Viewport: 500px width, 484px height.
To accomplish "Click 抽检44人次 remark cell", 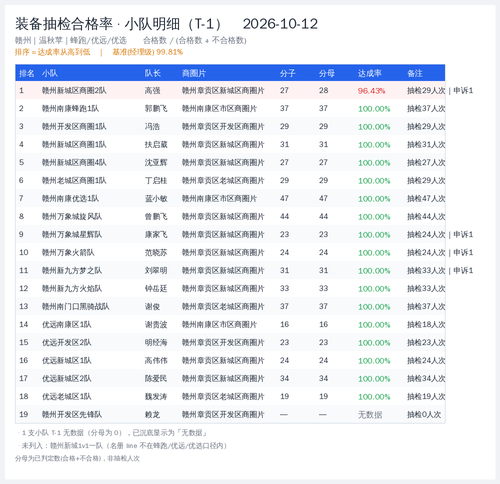I will point(426,217).
